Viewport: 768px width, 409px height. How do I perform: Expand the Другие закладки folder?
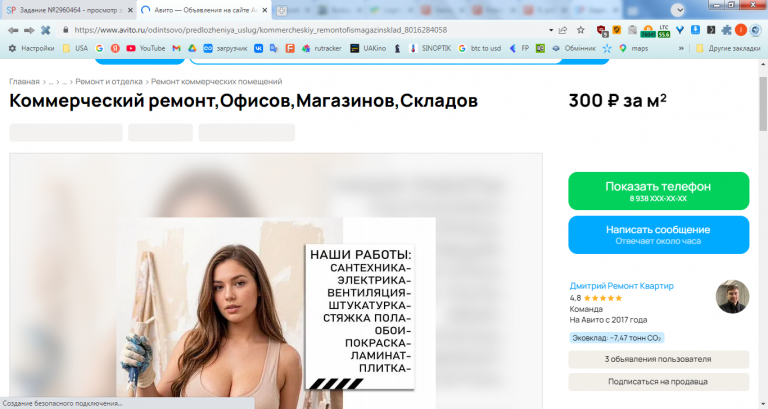point(728,48)
